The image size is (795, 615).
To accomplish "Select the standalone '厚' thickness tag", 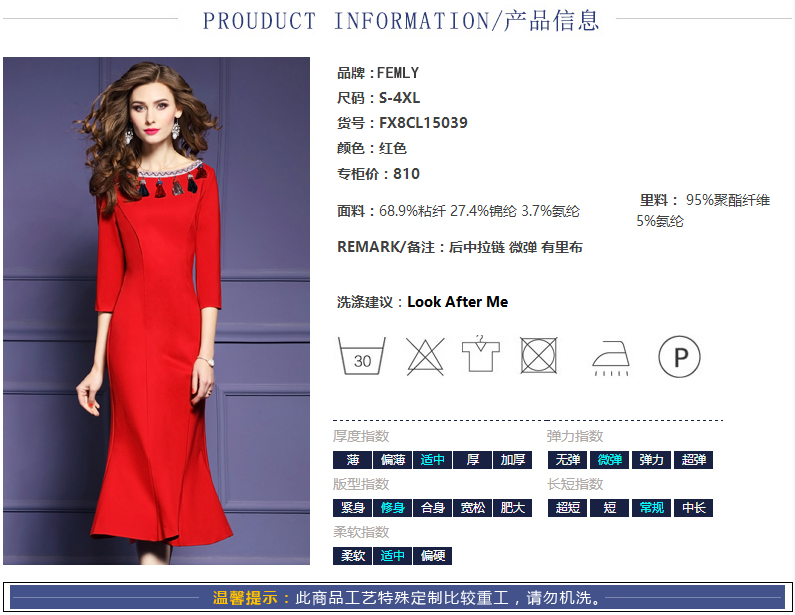I will pyautogui.click(x=473, y=460).
